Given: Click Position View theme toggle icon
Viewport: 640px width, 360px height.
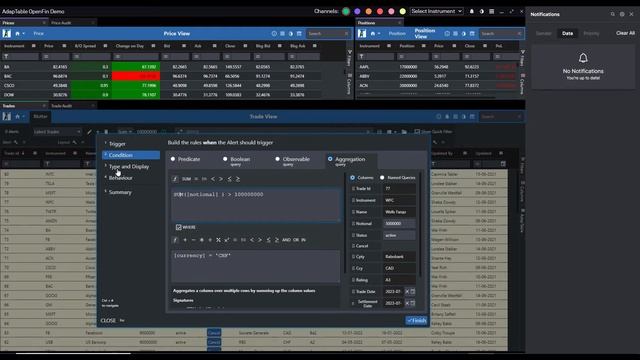Looking at the screenshot, I should point(464,33).
